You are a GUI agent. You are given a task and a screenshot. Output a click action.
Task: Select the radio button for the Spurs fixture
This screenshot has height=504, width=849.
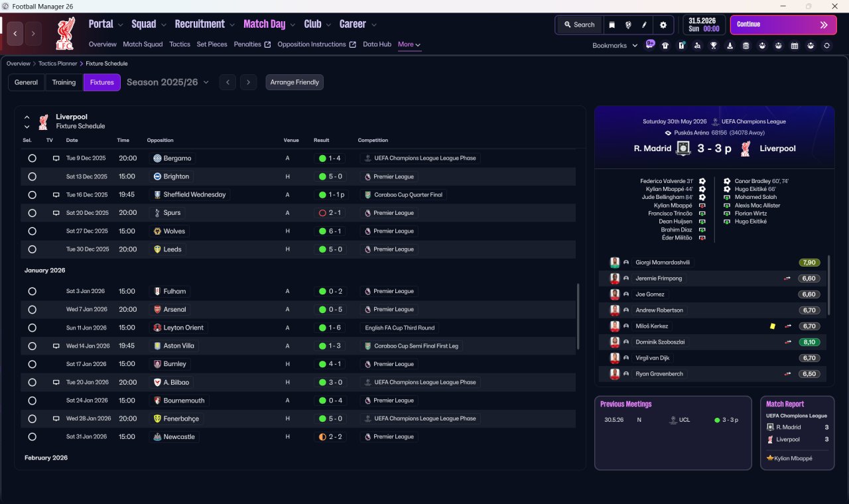32,213
